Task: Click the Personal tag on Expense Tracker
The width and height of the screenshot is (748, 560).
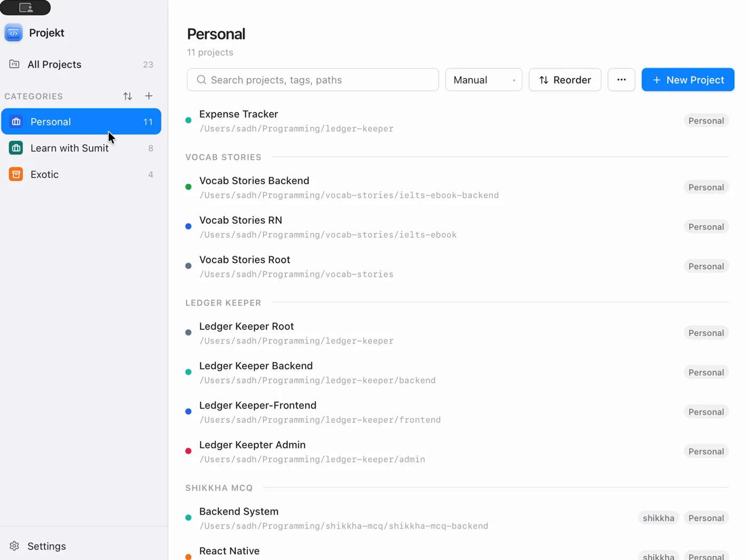Action: (706, 121)
